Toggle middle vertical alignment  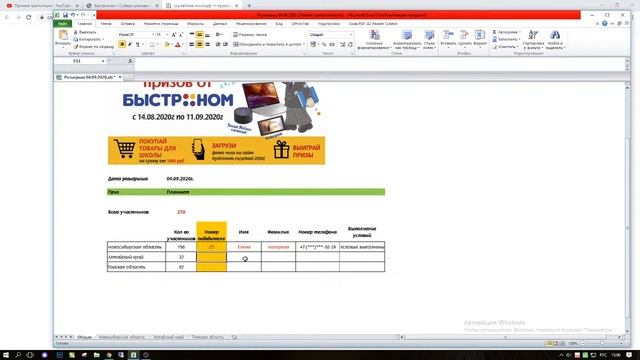click(200, 35)
